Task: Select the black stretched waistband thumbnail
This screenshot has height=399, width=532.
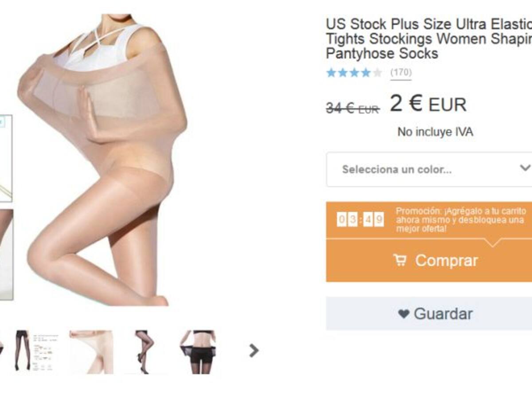Action: 198,352
